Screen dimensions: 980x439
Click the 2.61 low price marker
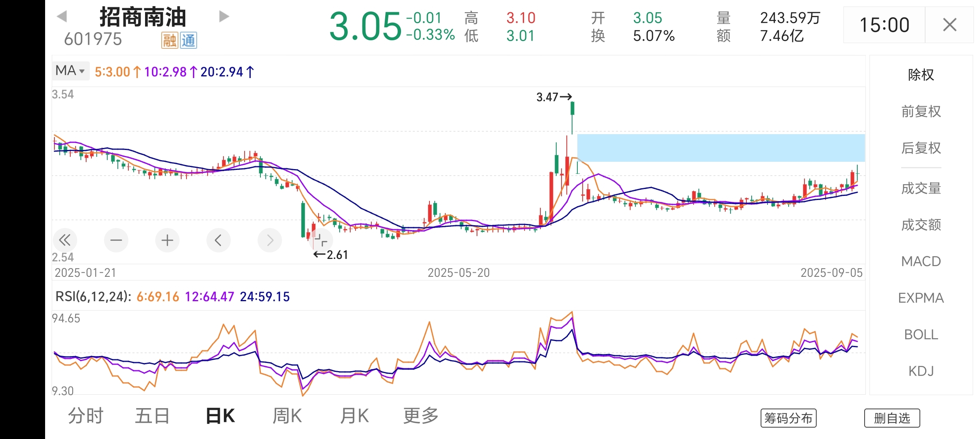(331, 255)
